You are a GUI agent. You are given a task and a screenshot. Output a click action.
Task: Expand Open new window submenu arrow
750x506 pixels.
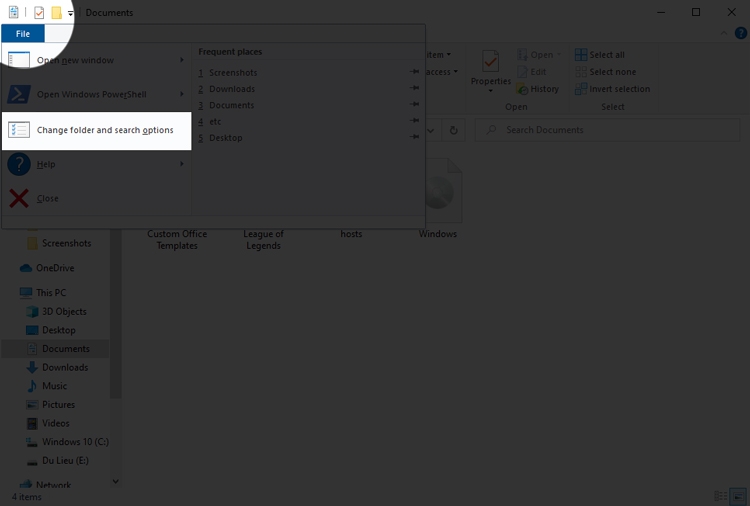[182, 60]
